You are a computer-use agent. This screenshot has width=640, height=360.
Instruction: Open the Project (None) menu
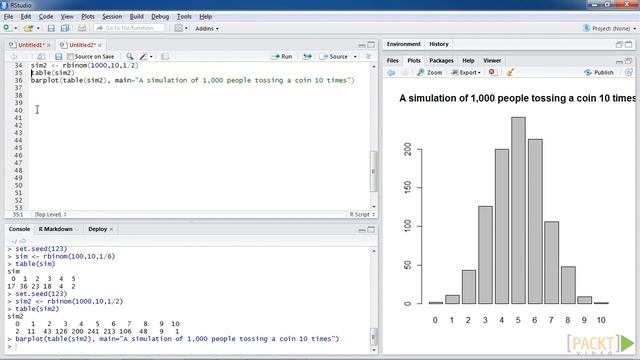pyautogui.click(x=609, y=29)
